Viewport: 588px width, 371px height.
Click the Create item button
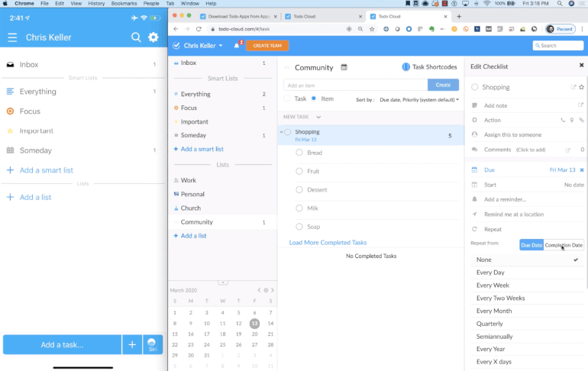click(x=443, y=85)
